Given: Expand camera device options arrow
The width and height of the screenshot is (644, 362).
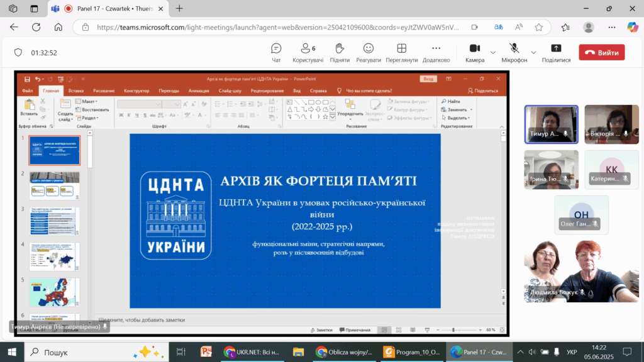Looking at the screenshot, I should coord(493,53).
